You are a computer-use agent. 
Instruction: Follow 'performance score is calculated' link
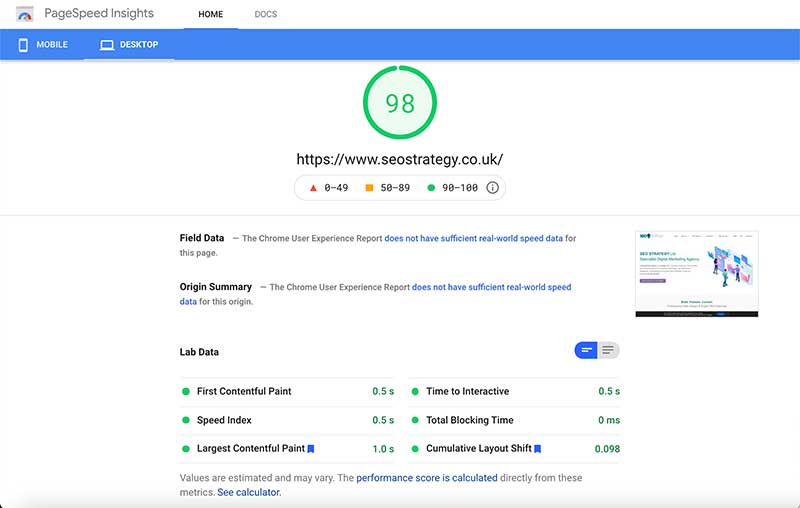click(x=427, y=478)
